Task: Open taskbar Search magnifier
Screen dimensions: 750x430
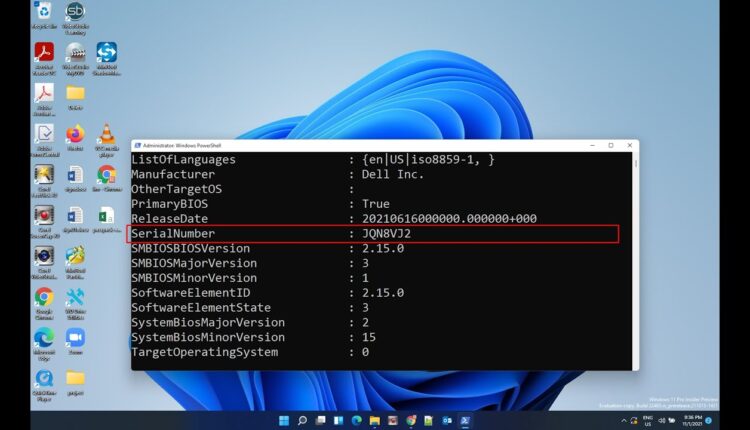Action: click(302, 420)
